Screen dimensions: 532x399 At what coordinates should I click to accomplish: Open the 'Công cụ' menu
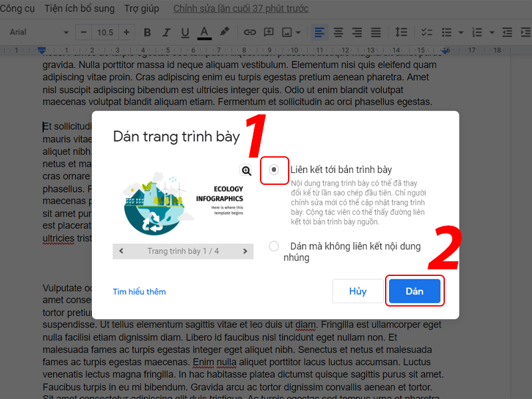pos(18,9)
